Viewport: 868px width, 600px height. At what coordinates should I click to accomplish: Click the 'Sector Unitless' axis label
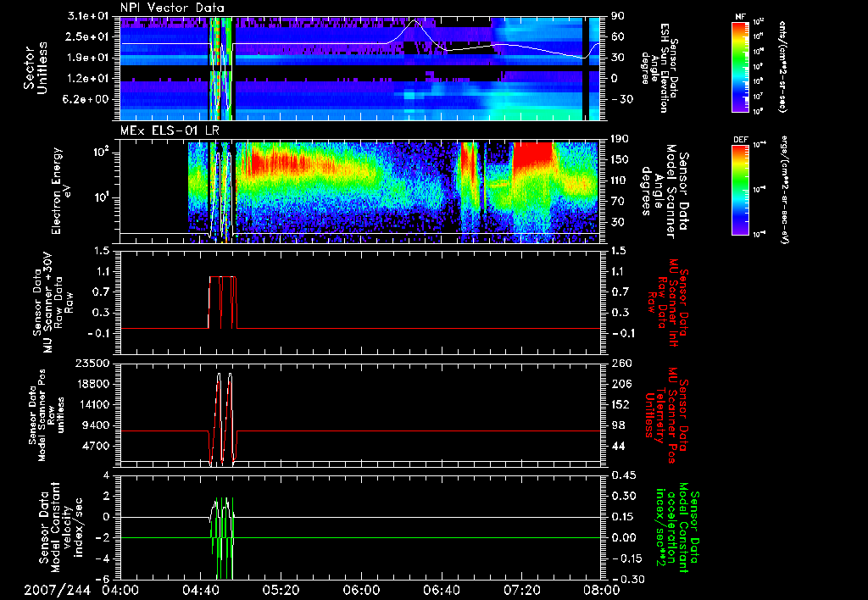click(36, 68)
